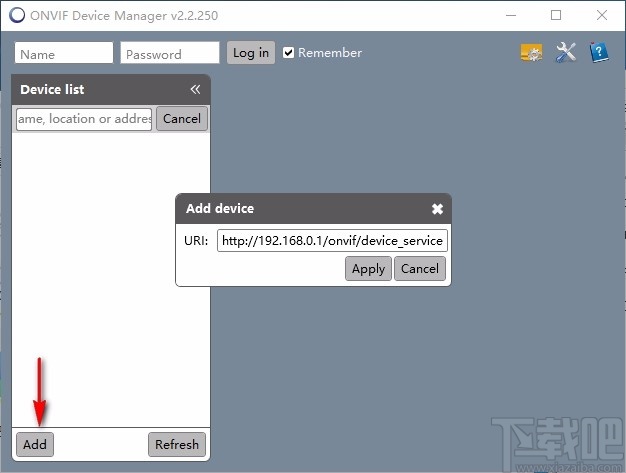Viewport: 626px width, 473px height.
Task: Click the URI: label
Action: point(196,241)
